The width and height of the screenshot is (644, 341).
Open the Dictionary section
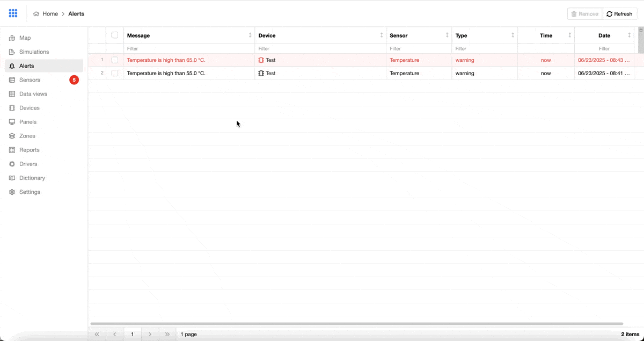tap(44, 178)
